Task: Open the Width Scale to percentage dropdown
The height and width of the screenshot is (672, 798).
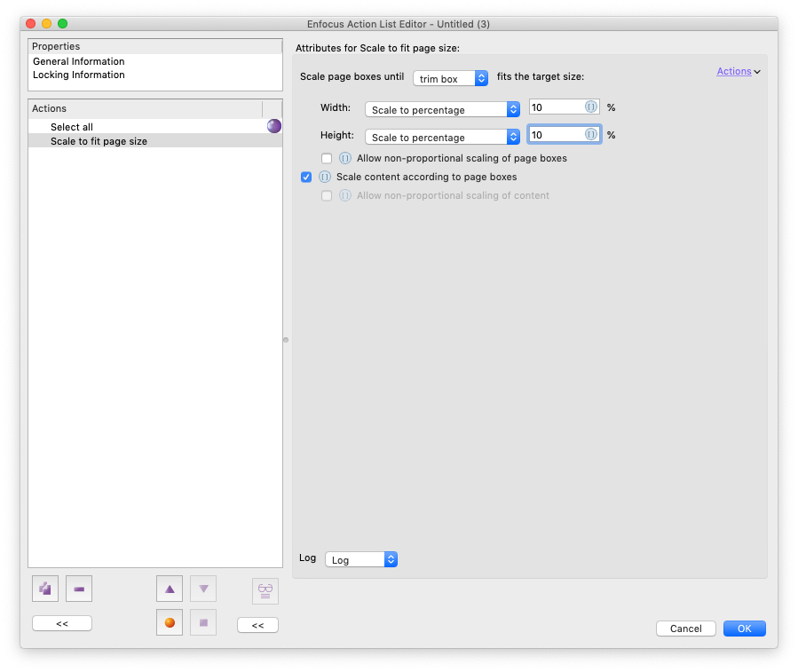Action: [x=442, y=109]
